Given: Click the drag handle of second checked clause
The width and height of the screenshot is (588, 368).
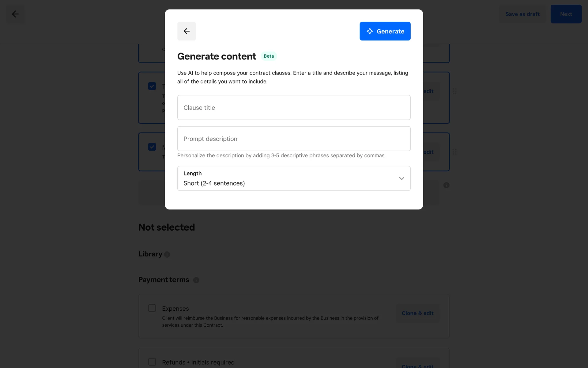Looking at the screenshot, I should 455,152.
